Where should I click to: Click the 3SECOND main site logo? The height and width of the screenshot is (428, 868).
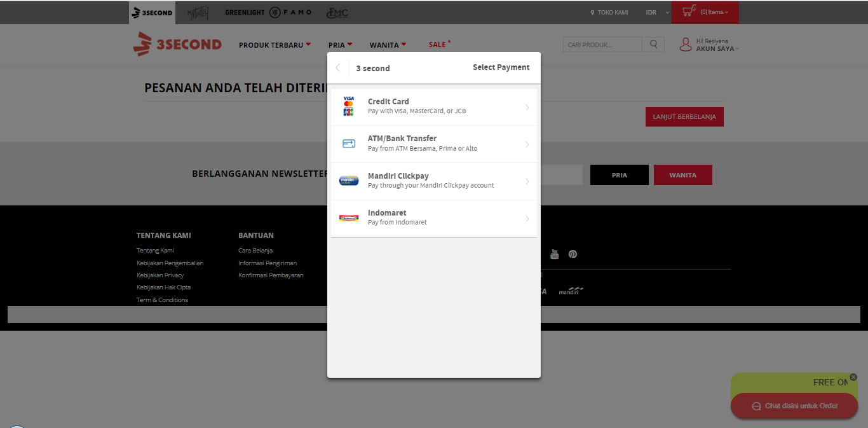coord(177,44)
